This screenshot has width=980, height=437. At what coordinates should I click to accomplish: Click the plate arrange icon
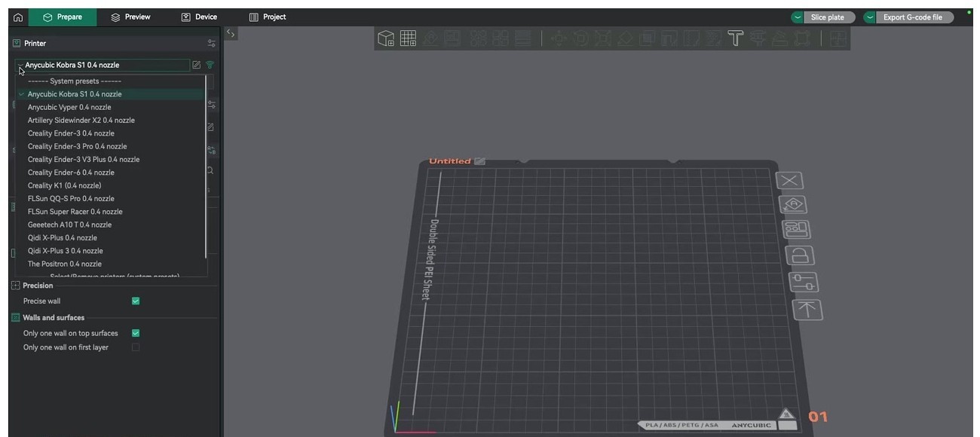tap(796, 230)
